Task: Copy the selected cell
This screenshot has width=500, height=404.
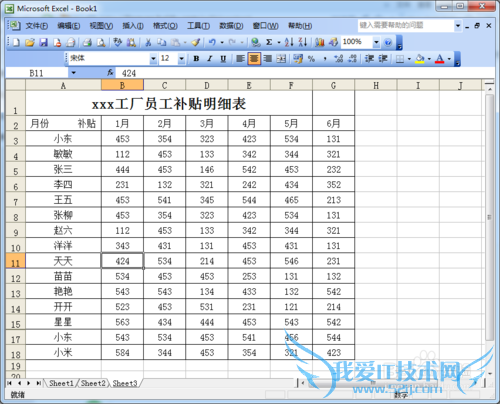Action: pos(162,42)
